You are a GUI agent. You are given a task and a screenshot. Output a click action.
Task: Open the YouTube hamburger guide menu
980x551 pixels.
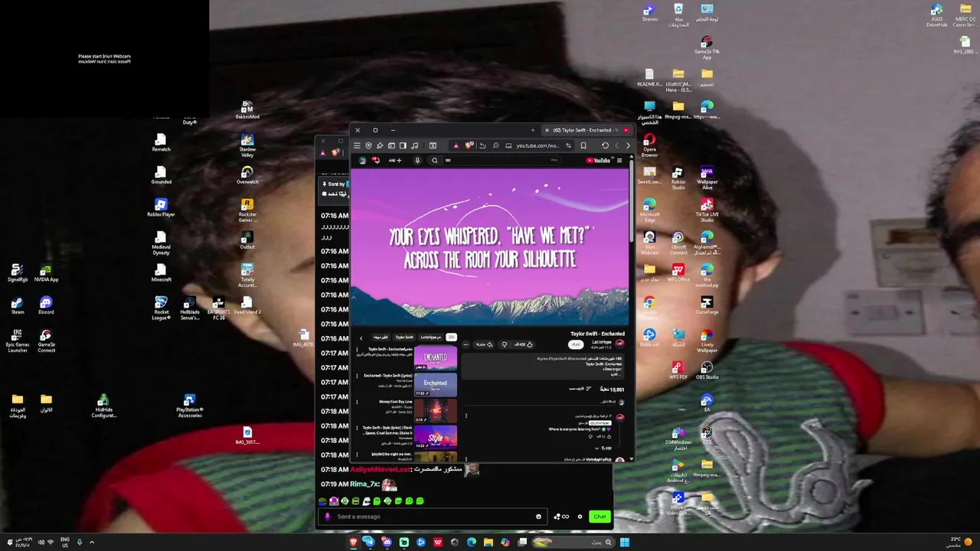619,161
